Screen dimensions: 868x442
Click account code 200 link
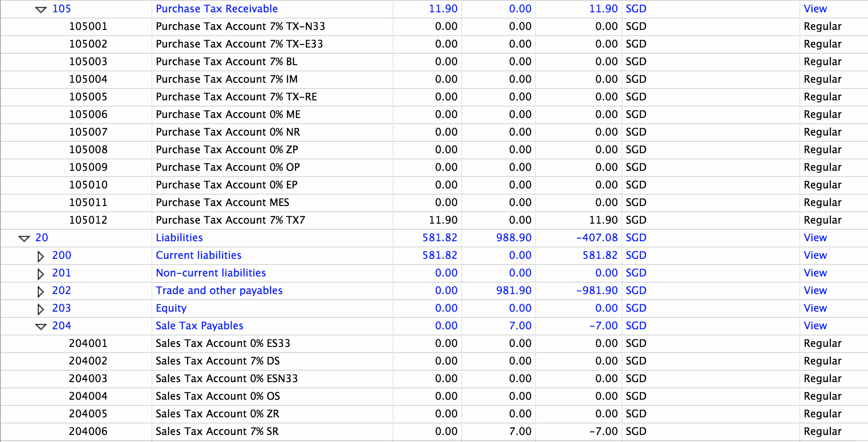tap(62, 255)
